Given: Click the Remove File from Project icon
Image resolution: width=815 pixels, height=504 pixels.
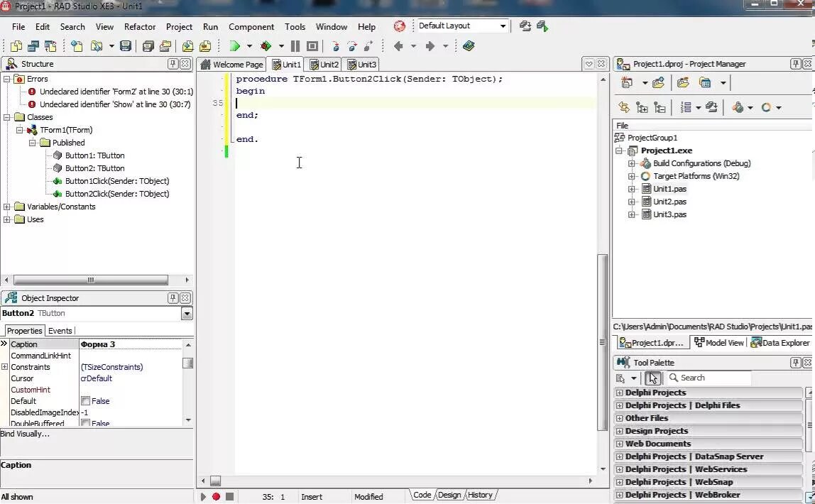Looking at the screenshot, I should pyautogui.click(x=204, y=46).
